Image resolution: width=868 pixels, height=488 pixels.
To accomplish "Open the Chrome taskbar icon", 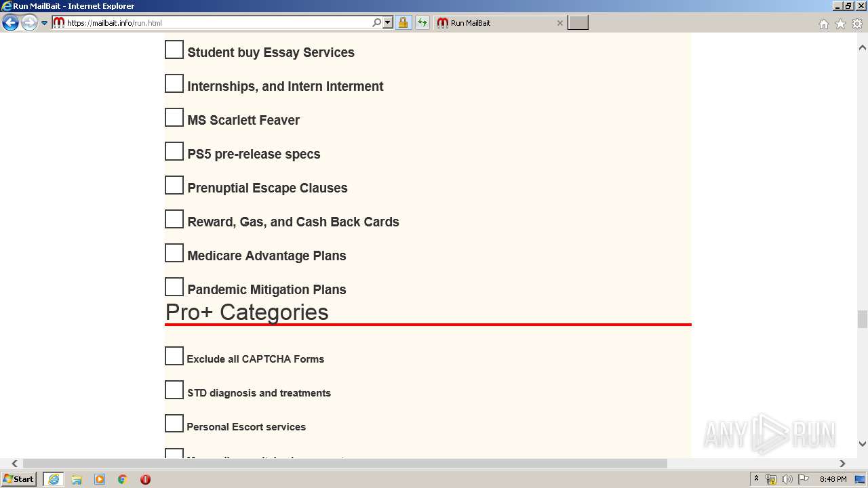I will (x=122, y=479).
